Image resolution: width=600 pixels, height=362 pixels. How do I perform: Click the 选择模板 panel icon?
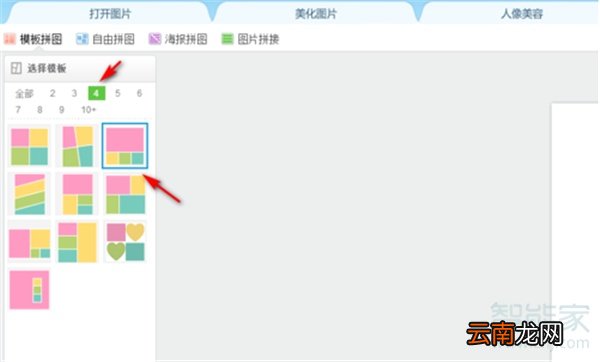click(x=16, y=68)
